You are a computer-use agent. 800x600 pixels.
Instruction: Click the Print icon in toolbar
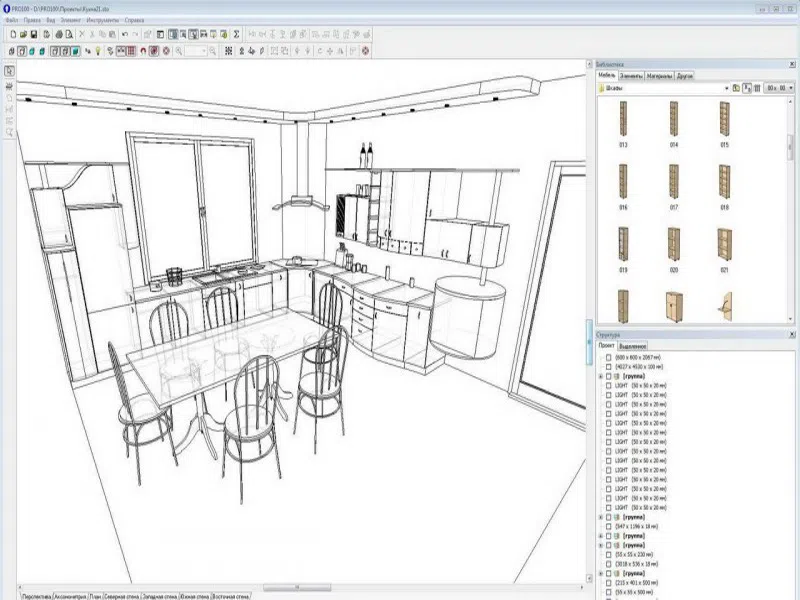pos(59,34)
